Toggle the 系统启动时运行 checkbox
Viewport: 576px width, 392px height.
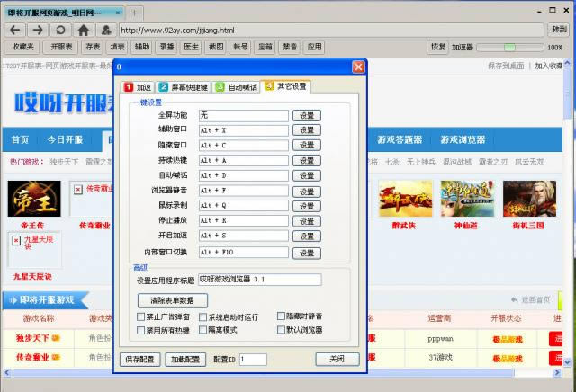[202, 317]
